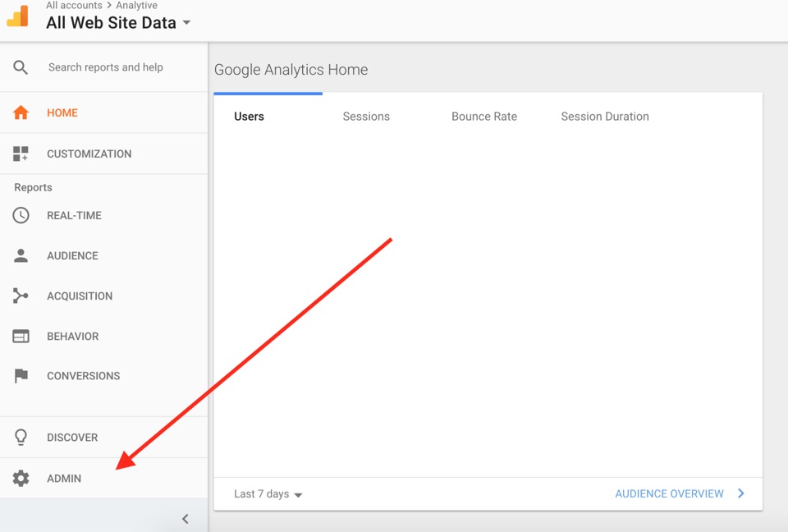Viewport: 788px width, 532px height.
Task: Open the ADMIN menu item
Action: pos(103,478)
